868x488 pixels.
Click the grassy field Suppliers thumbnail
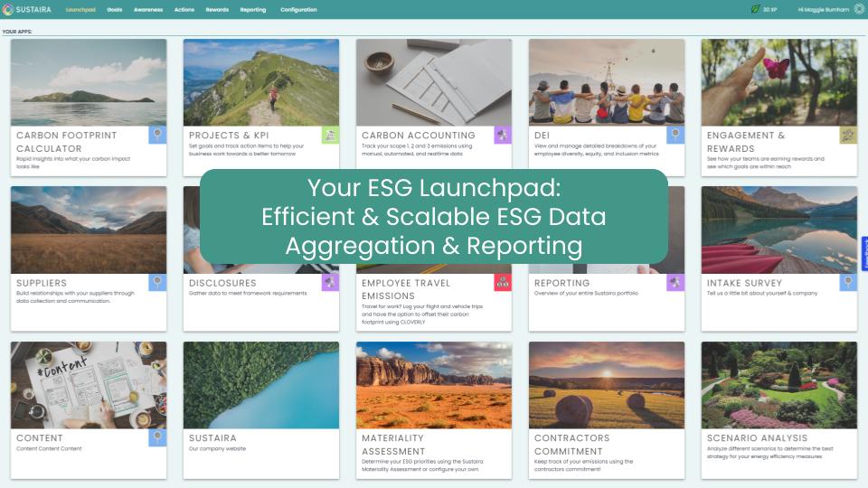click(89, 230)
